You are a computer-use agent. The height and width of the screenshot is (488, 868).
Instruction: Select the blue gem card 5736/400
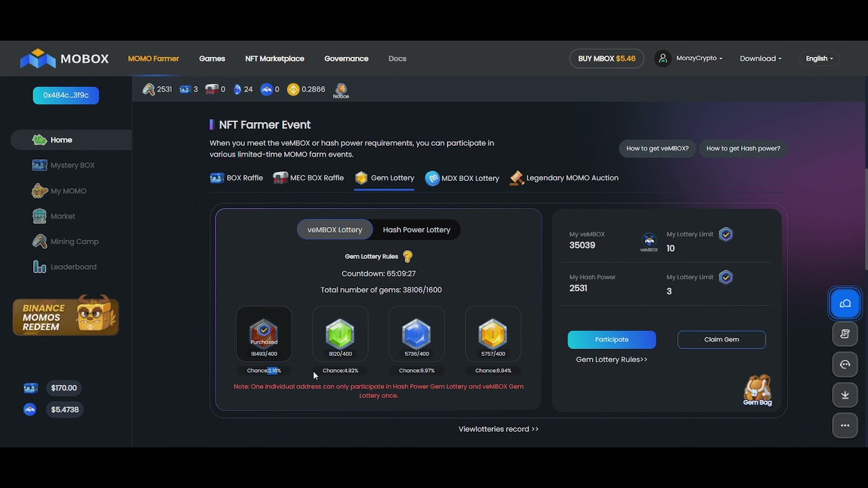416,333
